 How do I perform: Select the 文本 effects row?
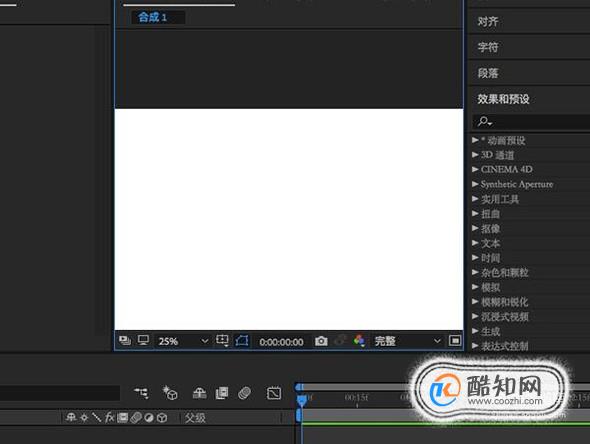point(530,243)
